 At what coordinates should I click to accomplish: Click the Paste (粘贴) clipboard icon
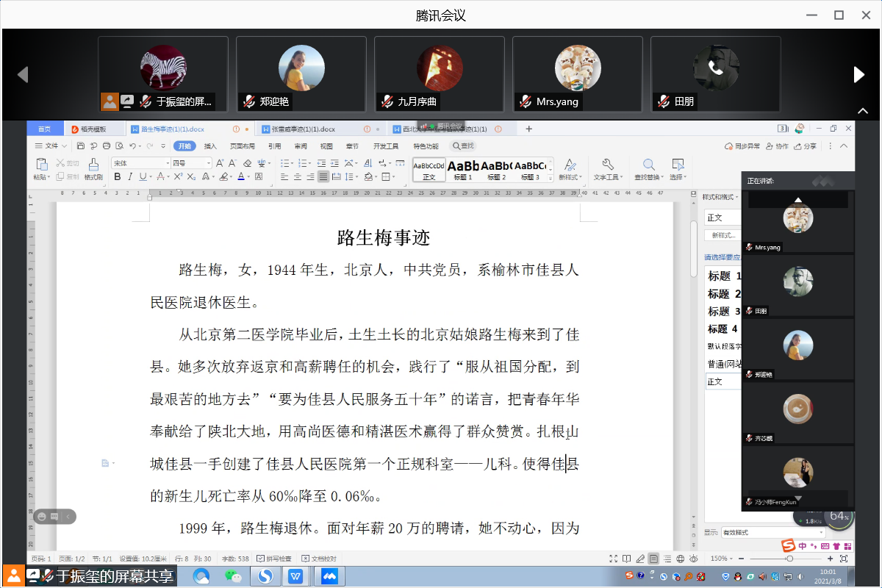(x=41, y=165)
